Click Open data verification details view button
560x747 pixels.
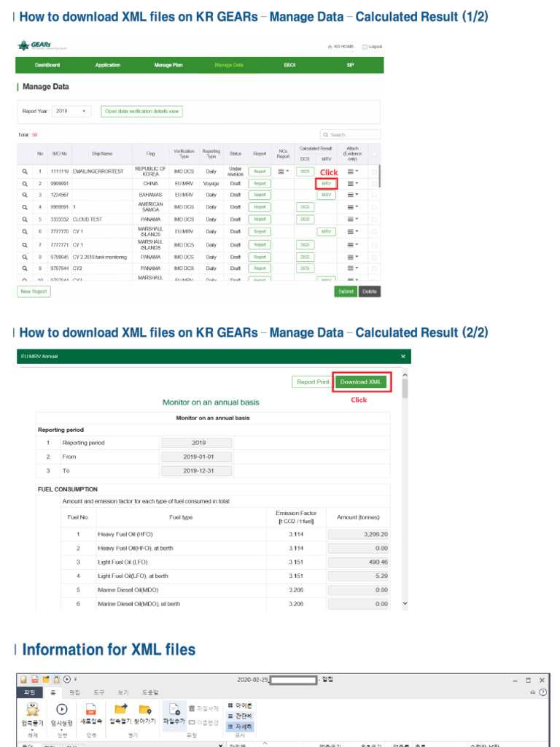pyautogui.click(x=141, y=112)
